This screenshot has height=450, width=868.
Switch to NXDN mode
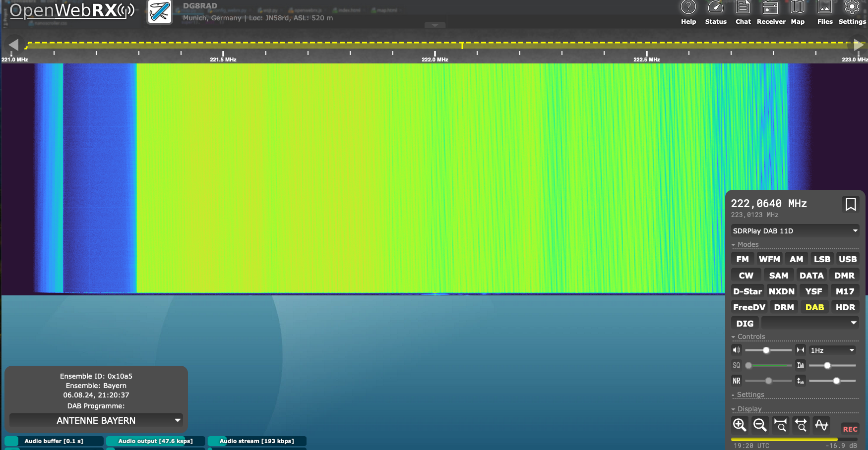click(x=782, y=291)
